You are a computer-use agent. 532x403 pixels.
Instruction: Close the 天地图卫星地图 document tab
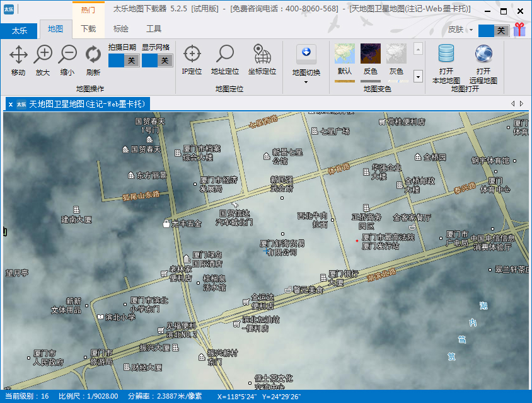pos(11,105)
